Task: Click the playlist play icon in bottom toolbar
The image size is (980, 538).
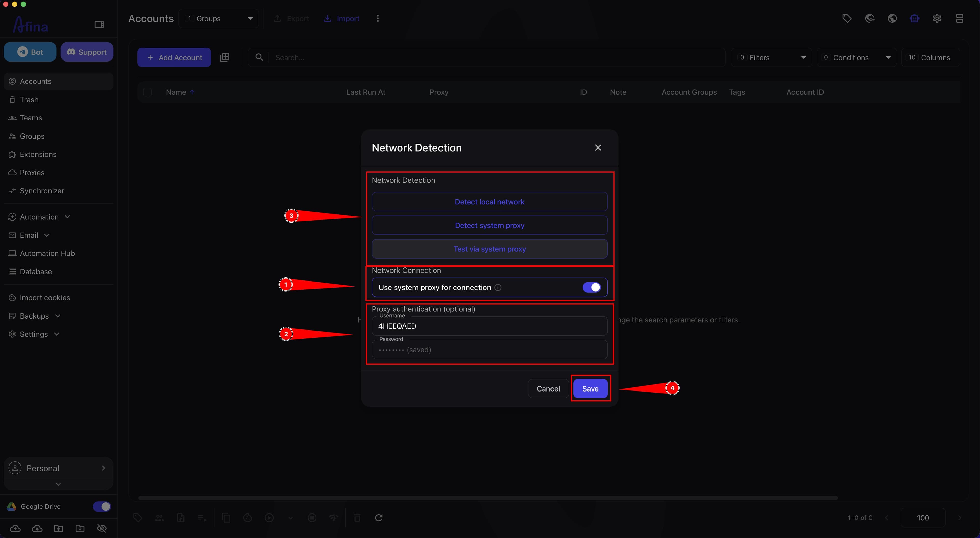Action: pyautogui.click(x=202, y=517)
